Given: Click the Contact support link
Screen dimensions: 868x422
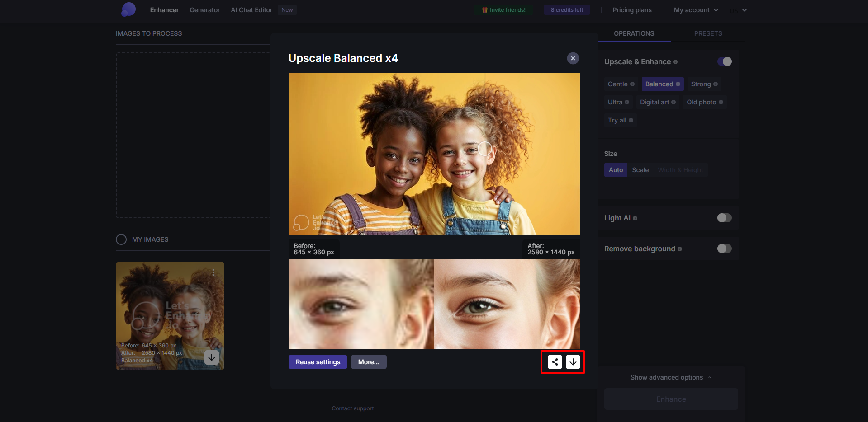Looking at the screenshot, I should tap(352, 408).
